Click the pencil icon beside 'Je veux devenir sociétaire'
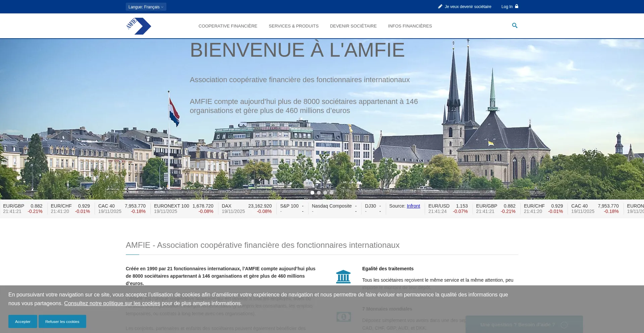Viewport: 644px width, 333px height. click(x=440, y=6)
